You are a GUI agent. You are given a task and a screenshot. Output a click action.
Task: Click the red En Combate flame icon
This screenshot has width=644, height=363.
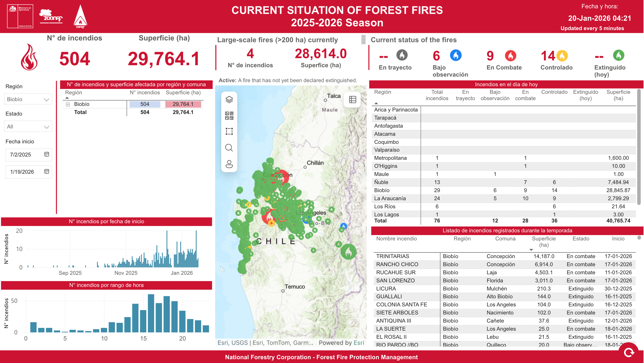pos(510,56)
